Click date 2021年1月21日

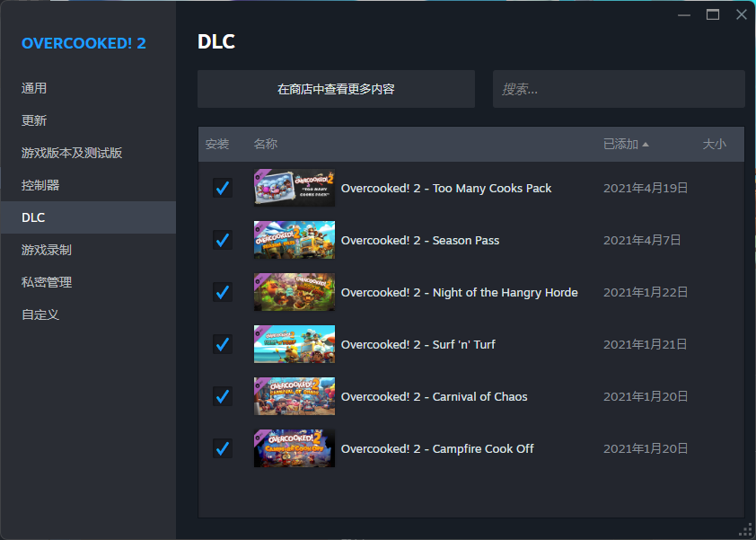coord(645,344)
